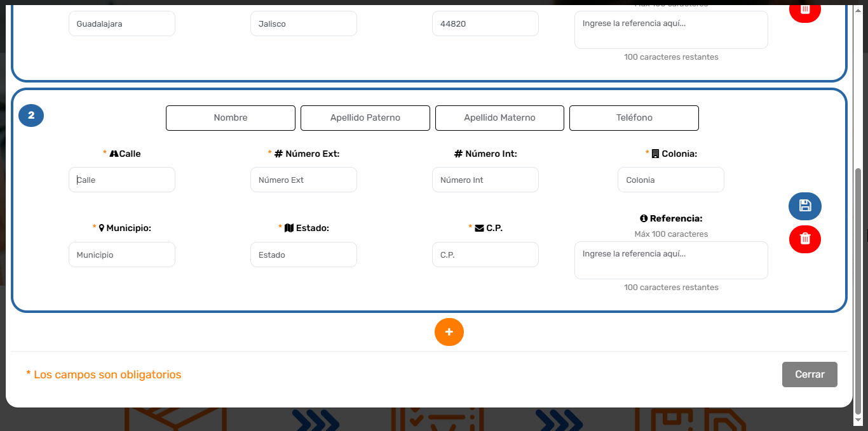868x431 pixels.
Task: Click the 'Referencia:' label text
Action: click(676, 218)
